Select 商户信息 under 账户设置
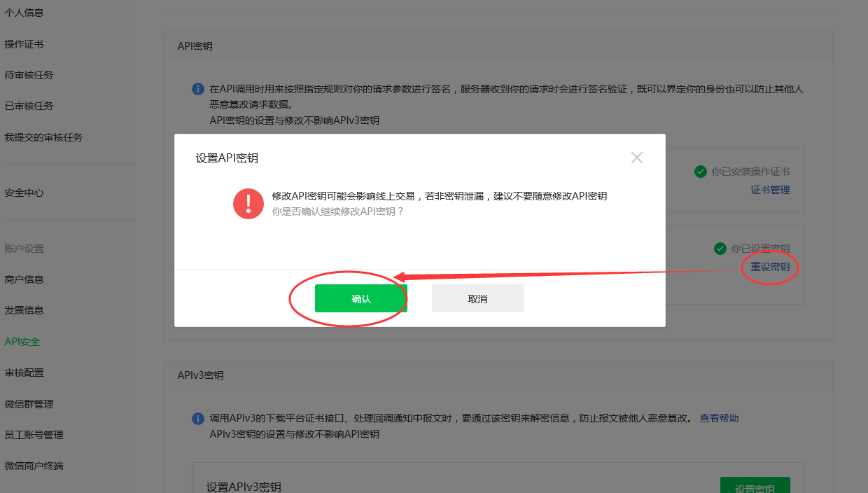Screen dimensions: 868x493 pyautogui.click(x=24, y=279)
